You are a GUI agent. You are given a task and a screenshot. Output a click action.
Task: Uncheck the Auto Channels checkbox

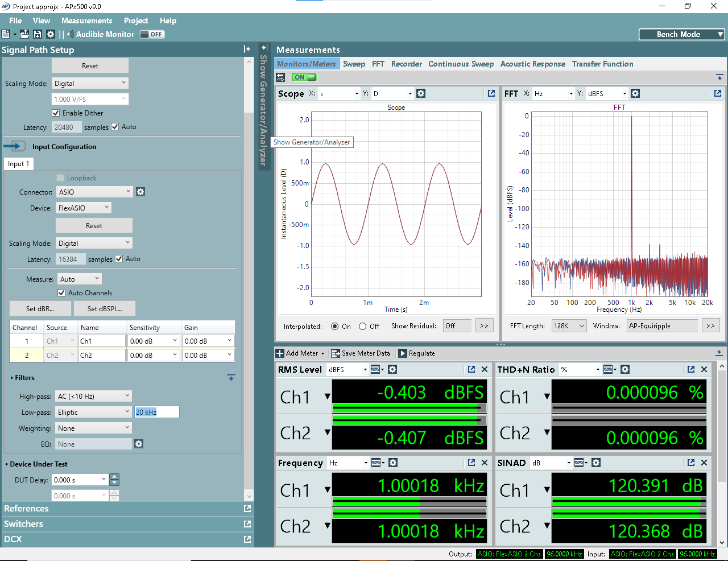tap(61, 293)
